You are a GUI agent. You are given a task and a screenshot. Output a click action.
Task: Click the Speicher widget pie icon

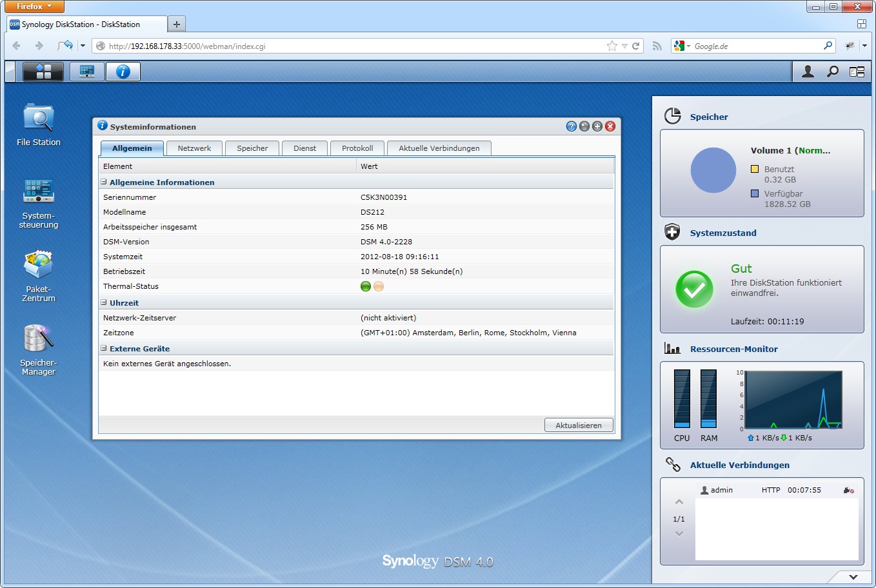click(673, 116)
